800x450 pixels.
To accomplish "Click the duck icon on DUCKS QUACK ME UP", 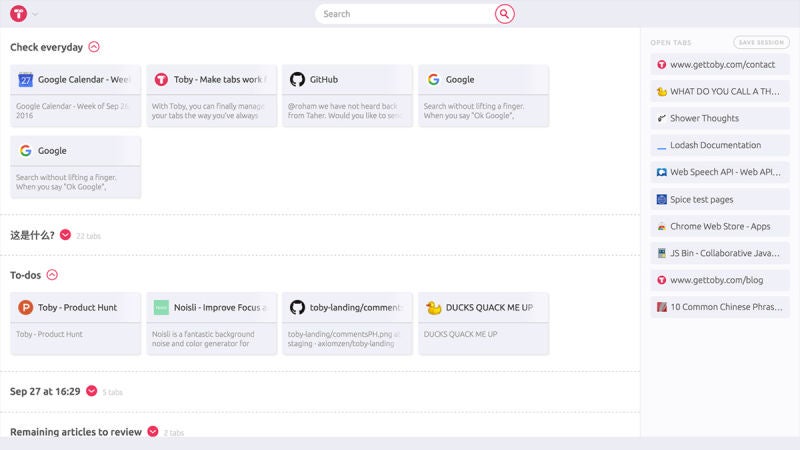I will coord(433,308).
